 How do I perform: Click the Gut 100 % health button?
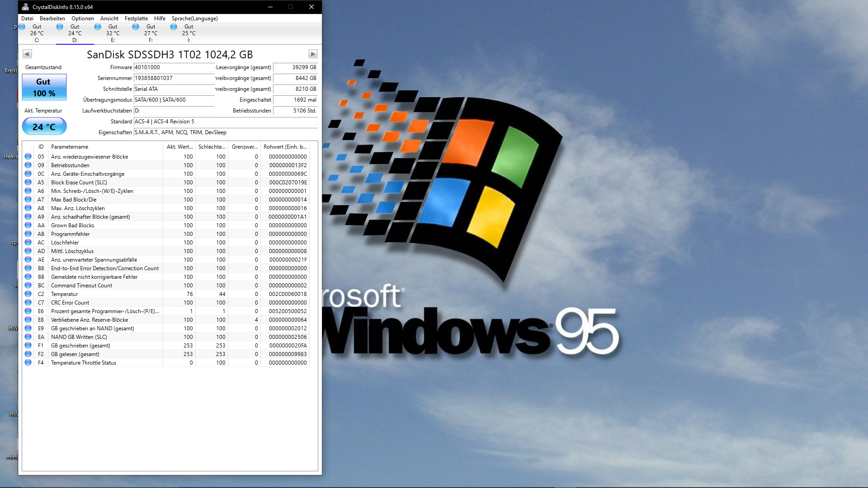(44, 88)
